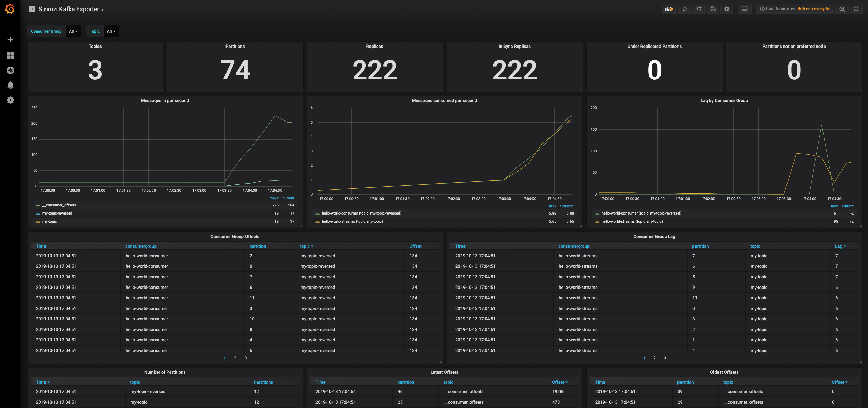Sort Consumer Group Offsets by topic column
868x408 pixels.
click(306, 246)
